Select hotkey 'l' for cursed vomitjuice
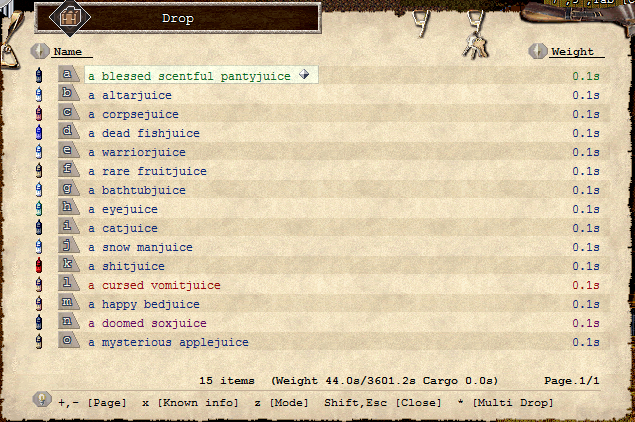Image resolution: width=635 pixels, height=422 pixels. [x=68, y=283]
